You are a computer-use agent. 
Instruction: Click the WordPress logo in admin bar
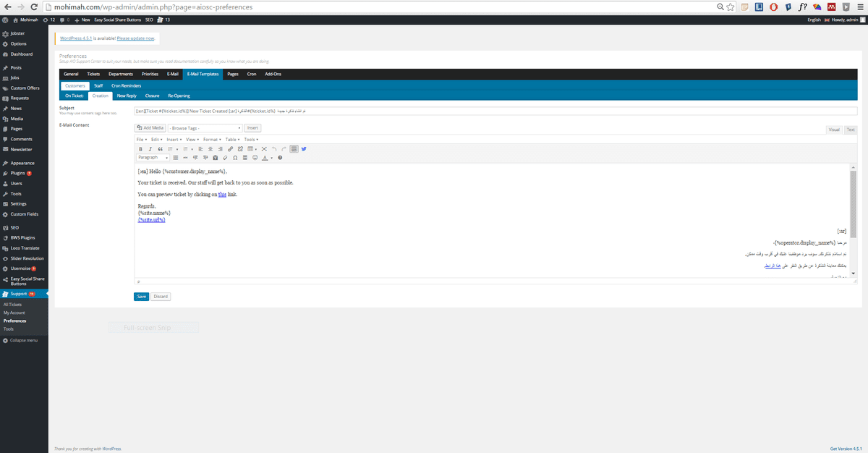pos(5,20)
